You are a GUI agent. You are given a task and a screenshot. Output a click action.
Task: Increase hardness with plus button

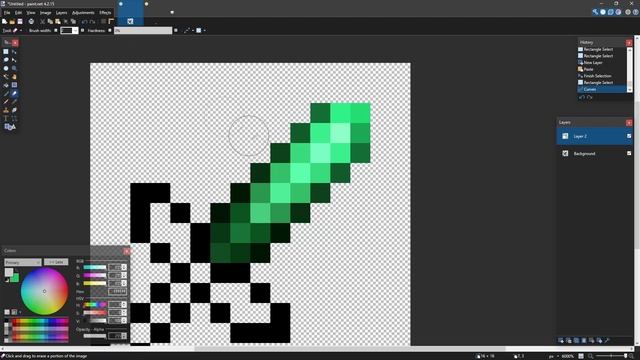176,30
